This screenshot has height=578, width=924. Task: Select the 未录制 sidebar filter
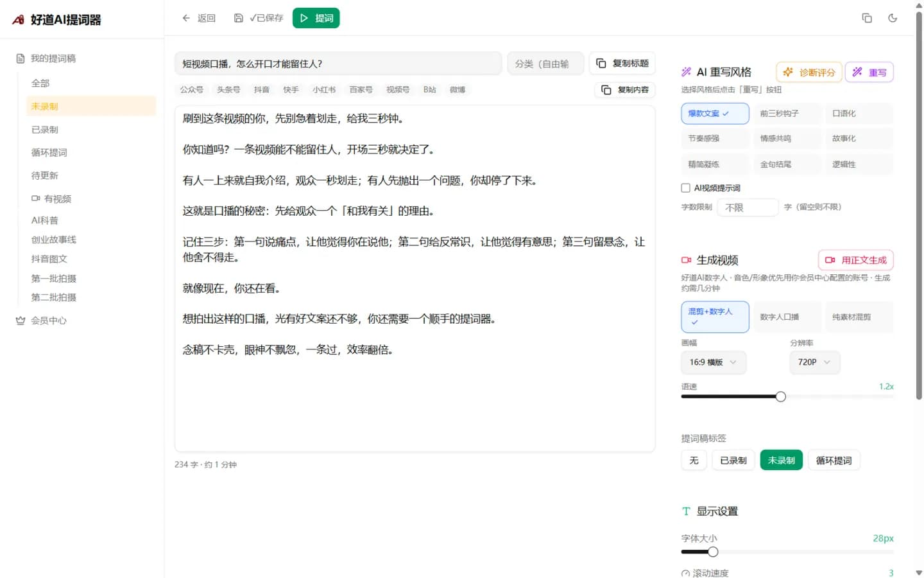click(91, 107)
